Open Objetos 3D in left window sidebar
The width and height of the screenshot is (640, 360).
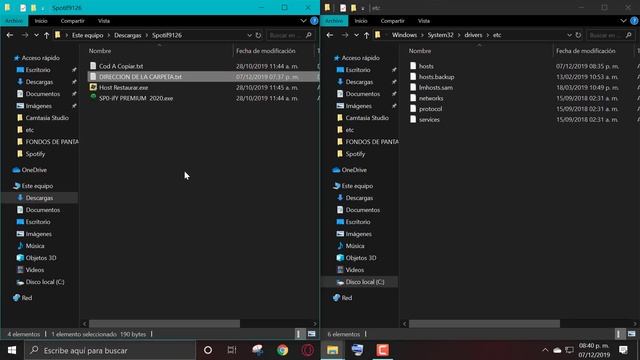36,258
